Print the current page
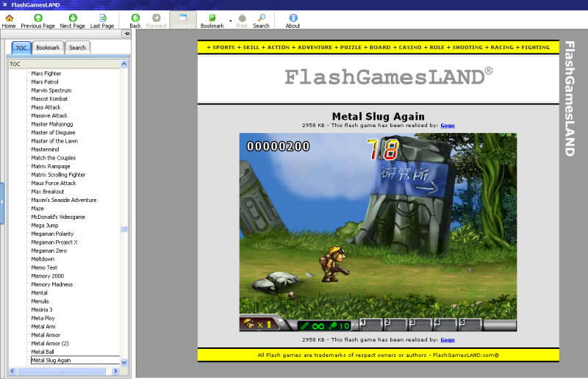 [242, 21]
